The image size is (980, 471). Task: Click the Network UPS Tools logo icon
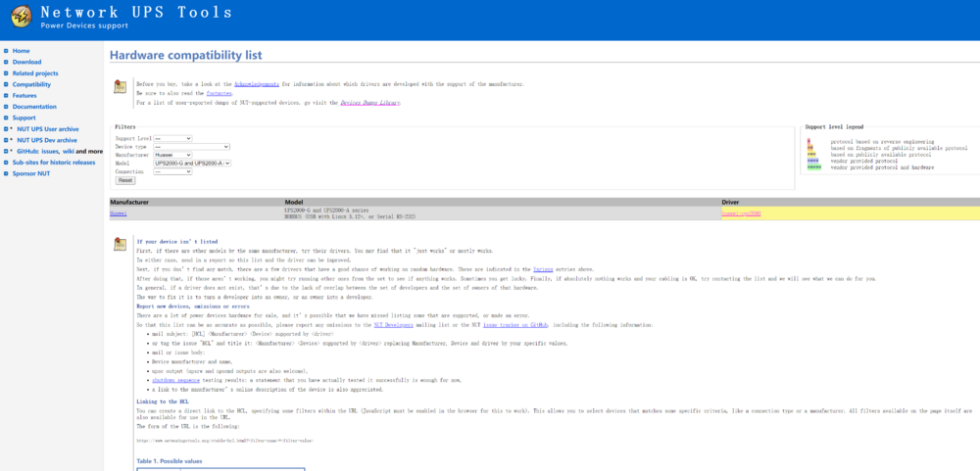tap(22, 16)
